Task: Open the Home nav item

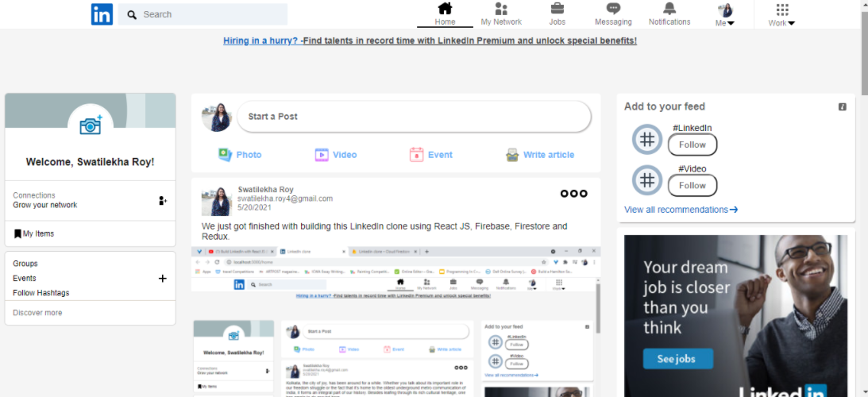Action: point(445,14)
